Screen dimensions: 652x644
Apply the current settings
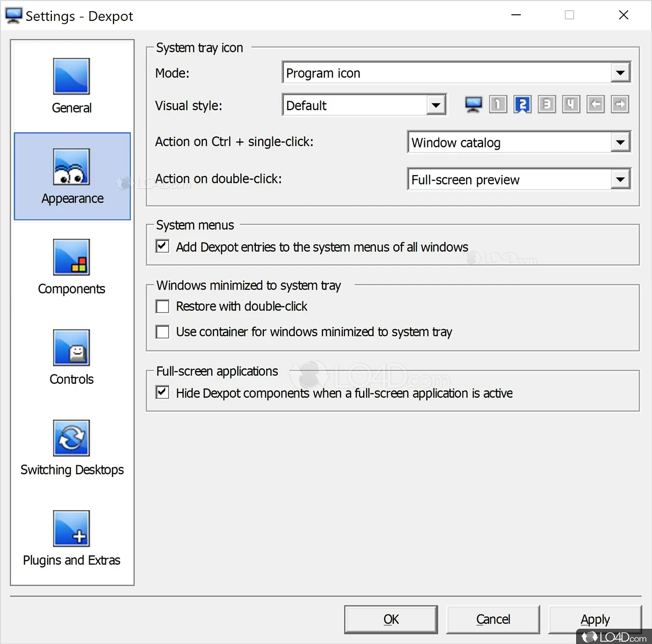594,619
